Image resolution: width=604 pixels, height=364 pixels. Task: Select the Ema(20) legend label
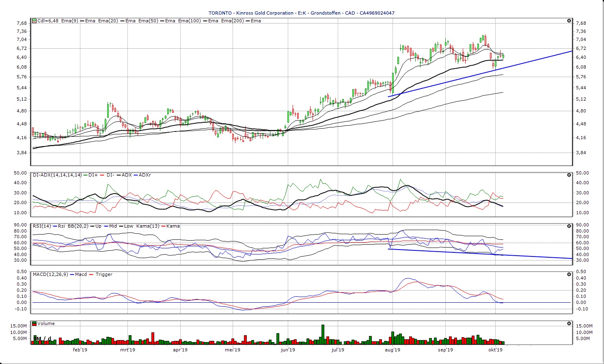[x=108, y=21]
